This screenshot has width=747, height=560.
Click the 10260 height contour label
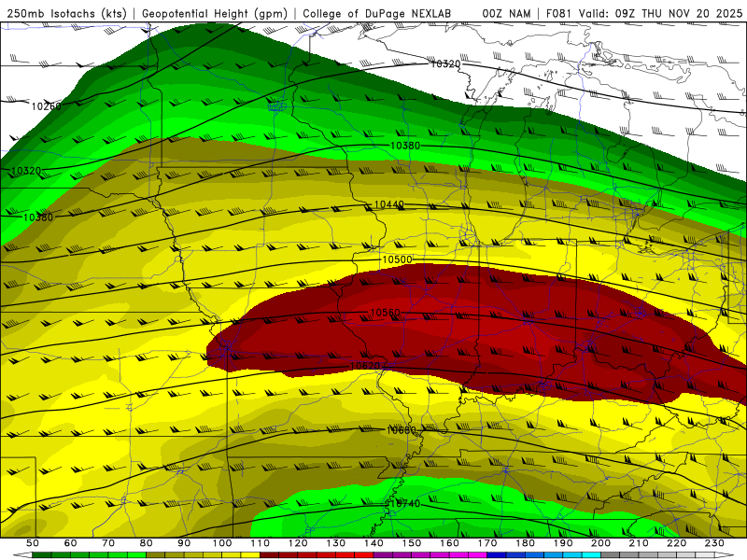tap(46, 106)
